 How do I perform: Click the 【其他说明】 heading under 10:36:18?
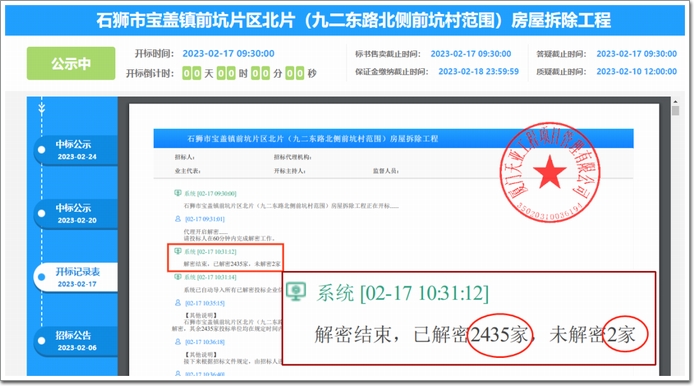pyautogui.click(x=200, y=355)
